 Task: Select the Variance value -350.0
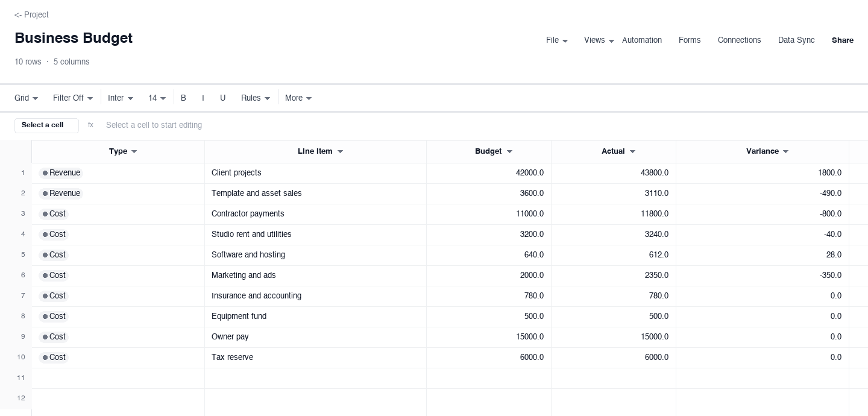(x=763, y=276)
